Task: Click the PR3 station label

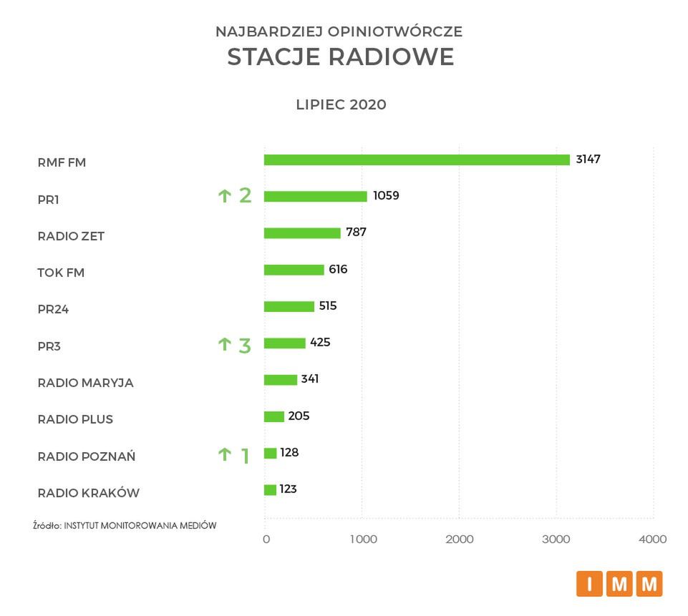Action: [49, 346]
